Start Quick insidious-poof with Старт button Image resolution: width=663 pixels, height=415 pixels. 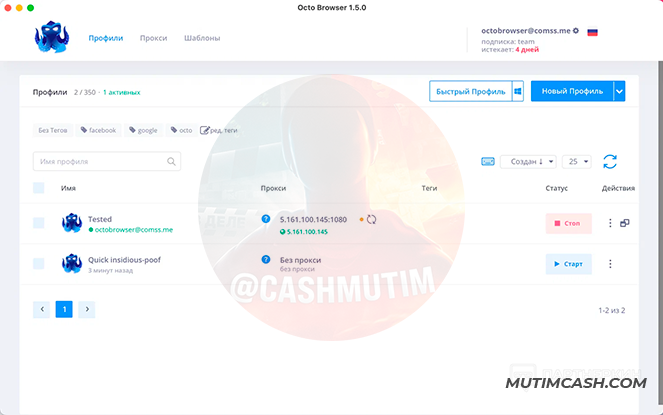568,264
